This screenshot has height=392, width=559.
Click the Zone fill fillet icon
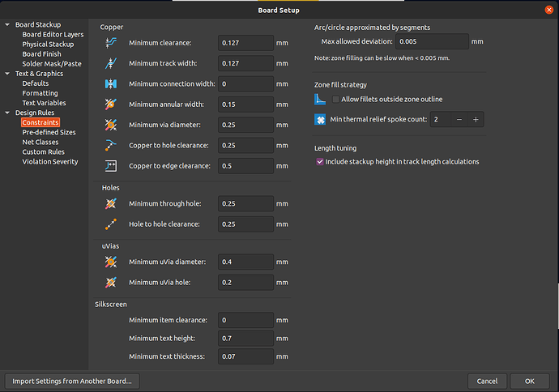click(x=320, y=99)
